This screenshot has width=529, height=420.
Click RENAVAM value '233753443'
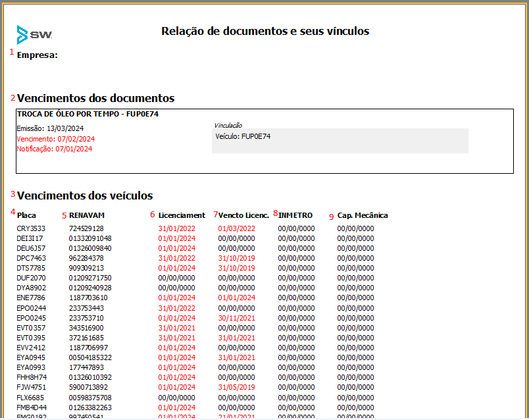coord(86,308)
